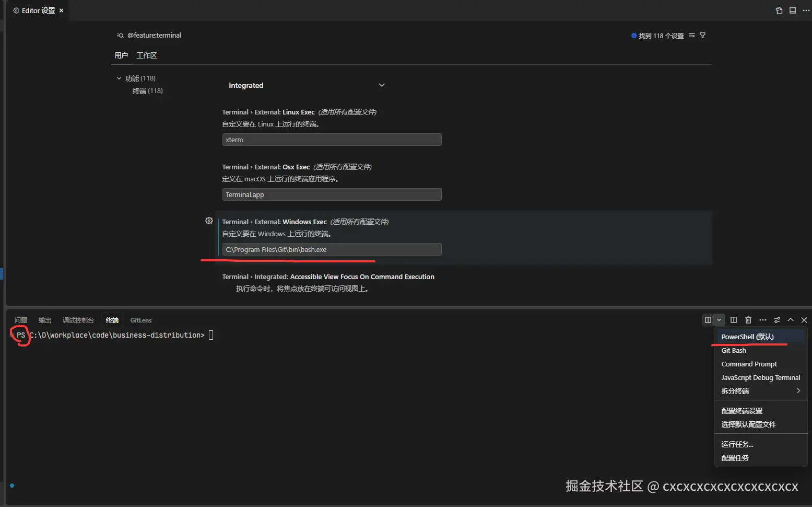Open the GitLens panel tab
Viewport: 812px width, 507px height.
click(x=140, y=320)
